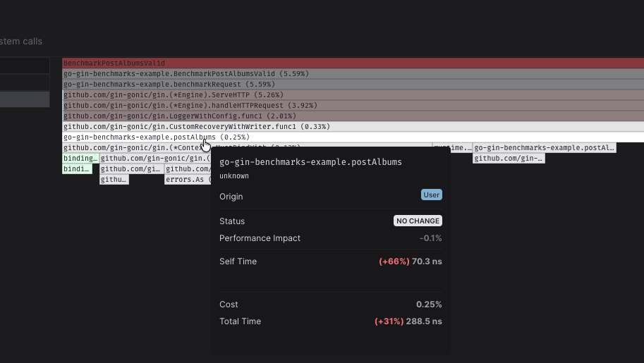Click the Performance Impact label
Screen dimensions: 644x363
coord(260,238)
